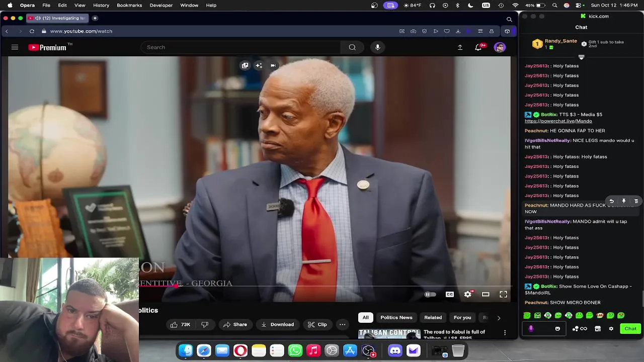The width and height of the screenshot is (644, 362).
Task: Open Kick chat settings gear
Action: tap(611, 328)
